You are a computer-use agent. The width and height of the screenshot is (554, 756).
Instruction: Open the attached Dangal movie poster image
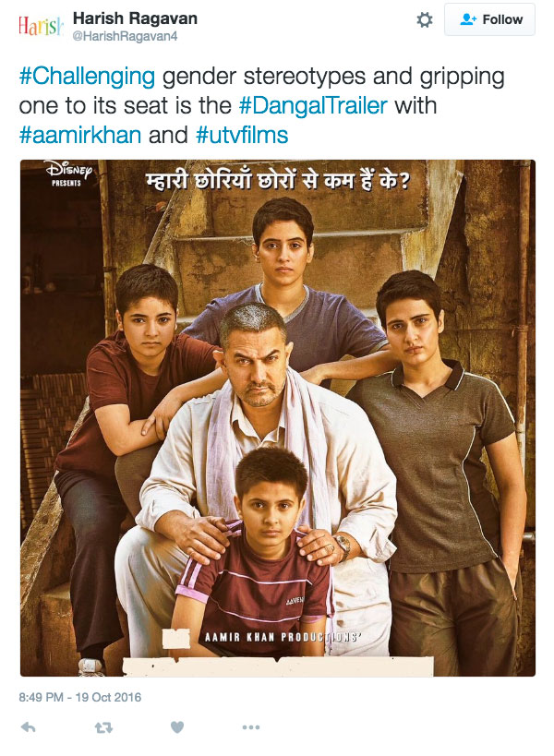click(x=278, y=418)
